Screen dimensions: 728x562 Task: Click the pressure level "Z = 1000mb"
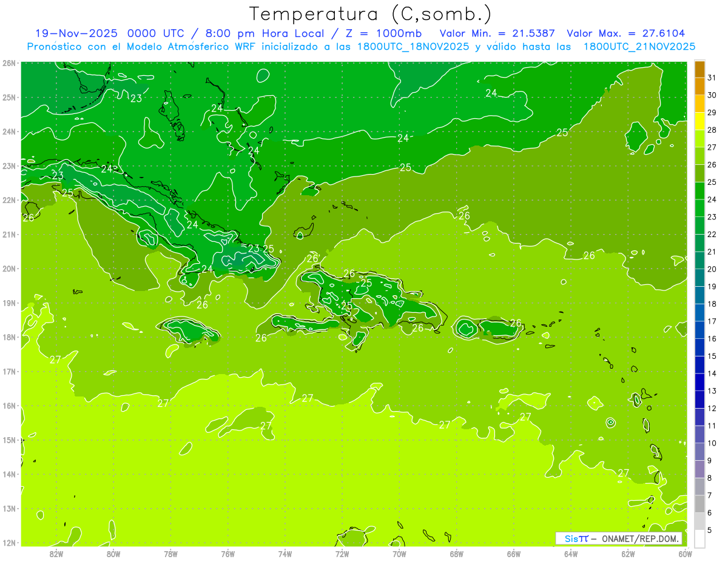(x=383, y=33)
